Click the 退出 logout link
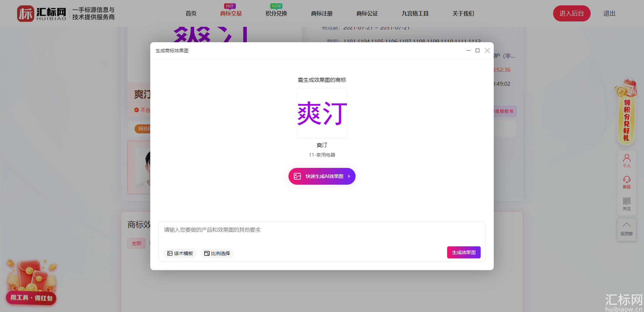 [x=609, y=13]
